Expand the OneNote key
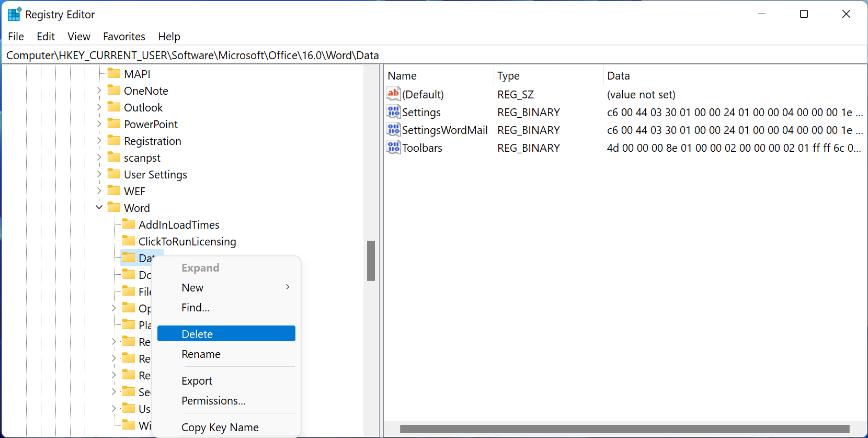 pyautogui.click(x=99, y=91)
